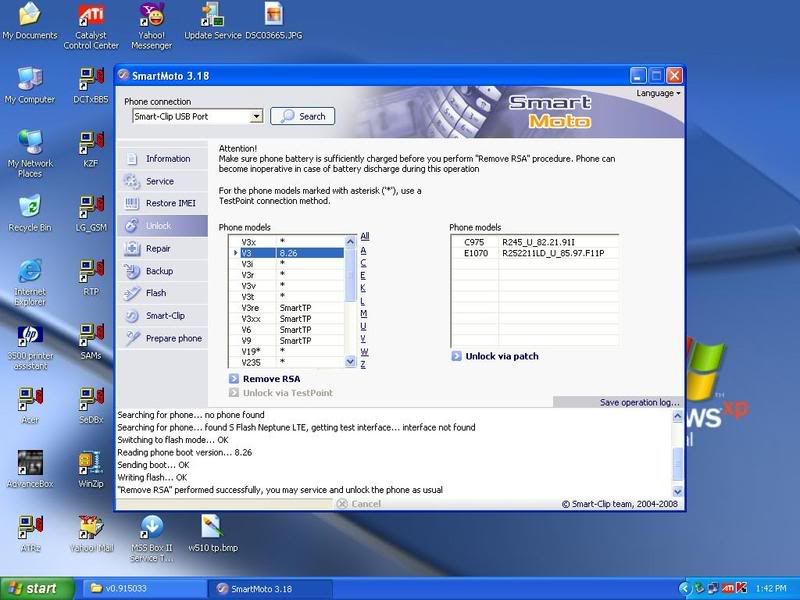
Task: Open the Flash section
Action: [x=162, y=293]
